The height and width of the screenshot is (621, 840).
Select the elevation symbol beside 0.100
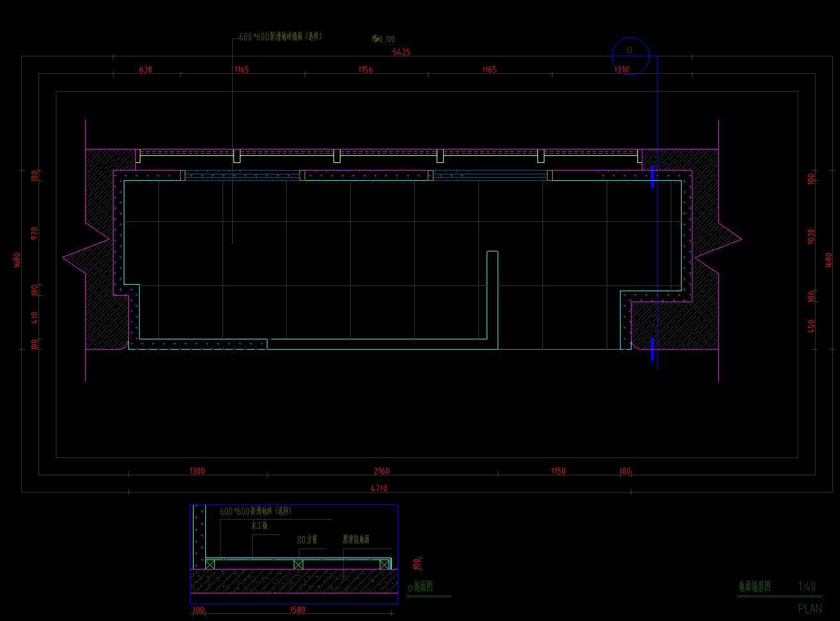(x=376, y=39)
